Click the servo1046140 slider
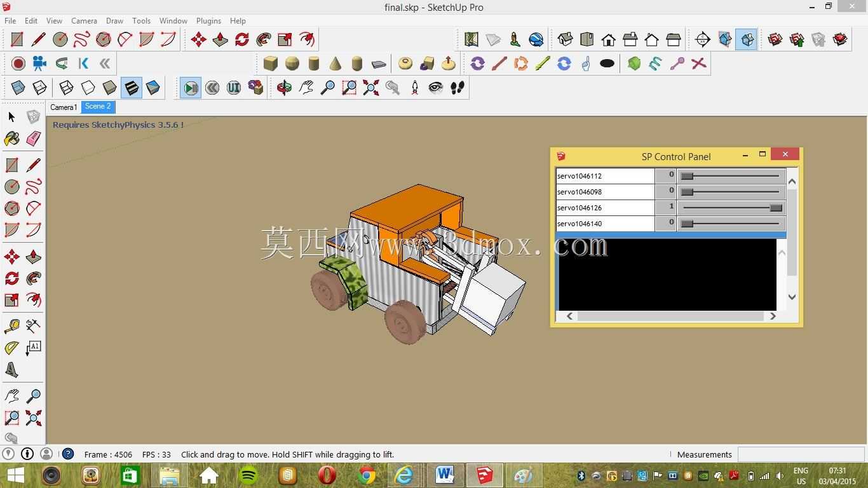This screenshot has height=488, width=868. [731, 224]
